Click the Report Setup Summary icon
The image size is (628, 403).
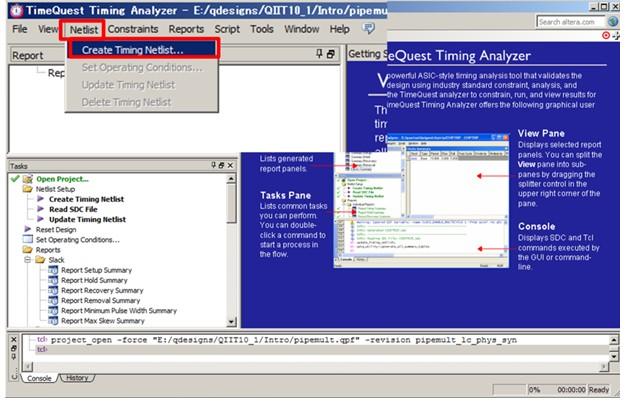pos(53,270)
